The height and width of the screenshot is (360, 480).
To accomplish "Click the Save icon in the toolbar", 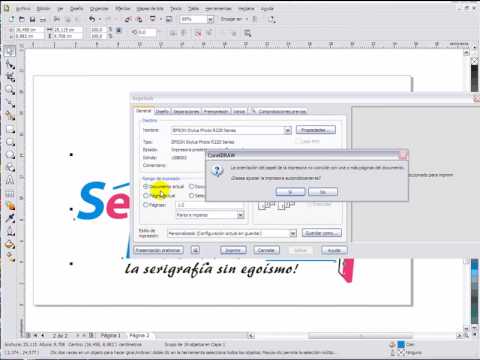I will tap(32, 20).
